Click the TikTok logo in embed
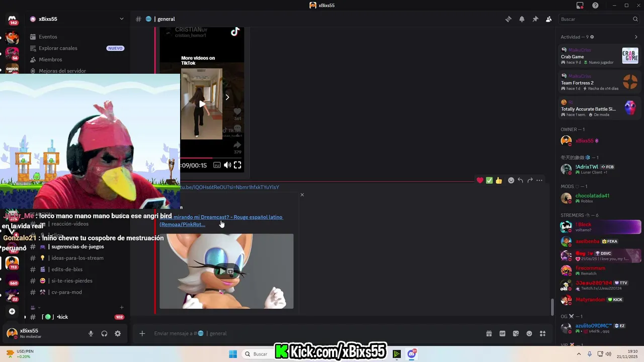Screen dimensions: 644x362 pyautogui.click(x=235, y=32)
